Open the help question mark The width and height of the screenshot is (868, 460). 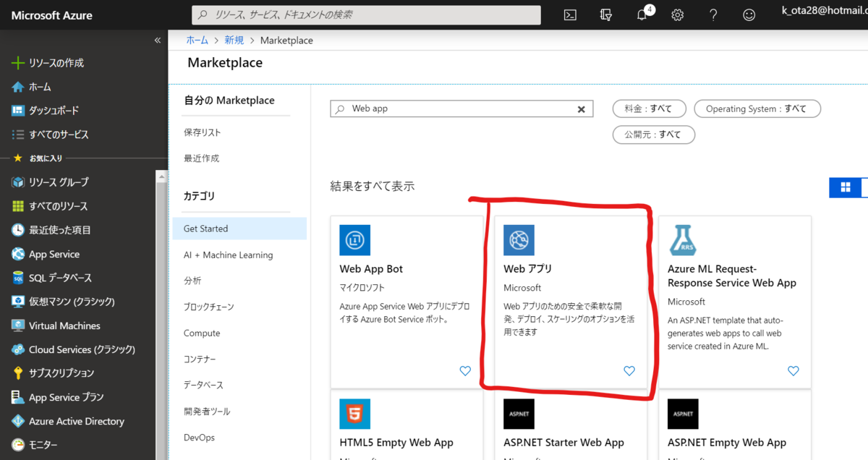[x=713, y=14]
